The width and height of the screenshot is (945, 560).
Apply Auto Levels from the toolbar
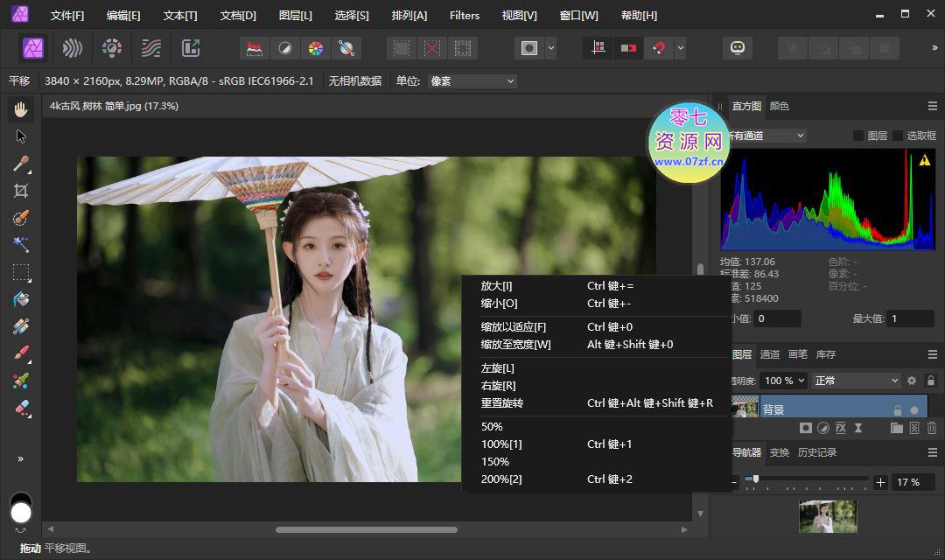[x=255, y=48]
